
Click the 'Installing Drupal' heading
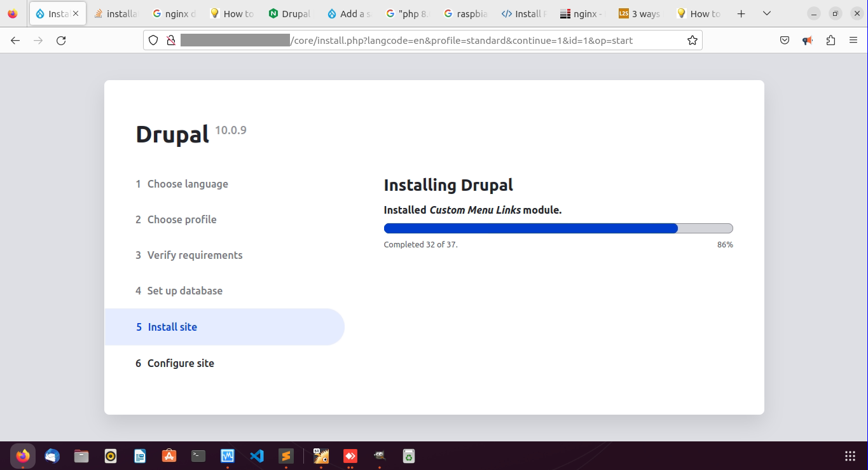click(x=448, y=185)
